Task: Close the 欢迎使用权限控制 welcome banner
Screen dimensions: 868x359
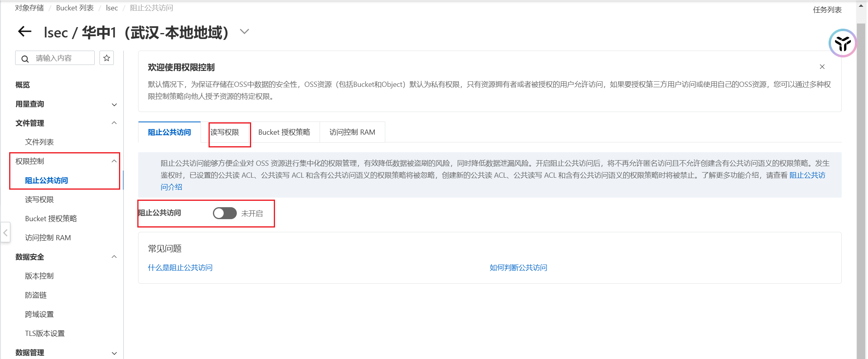Action: tap(822, 67)
